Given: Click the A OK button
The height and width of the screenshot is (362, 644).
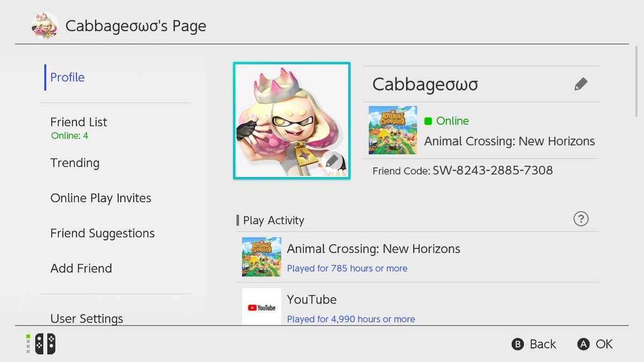Looking at the screenshot, I should [x=595, y=344].
